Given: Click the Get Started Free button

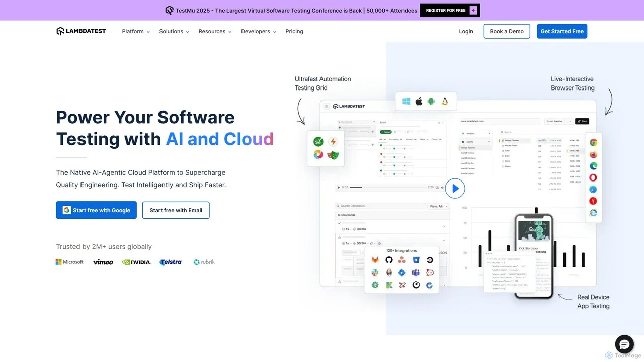Looking at the screenshot, I should 562,31.
